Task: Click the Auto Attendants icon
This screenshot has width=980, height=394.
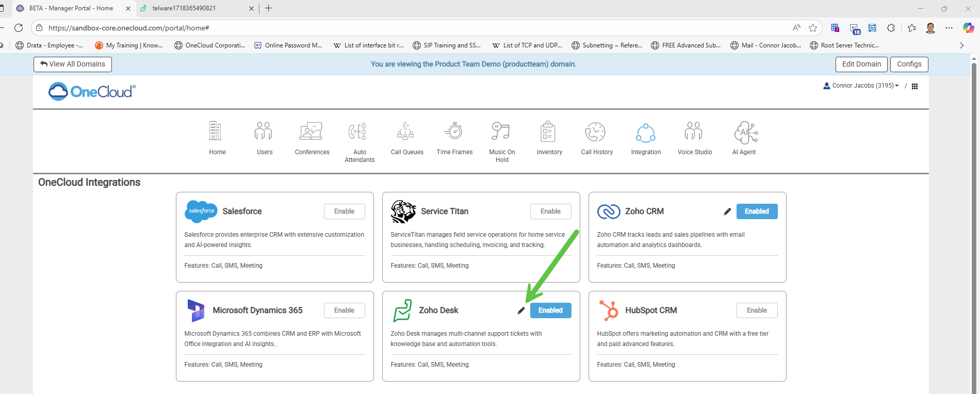Action: tap(359, 132)
